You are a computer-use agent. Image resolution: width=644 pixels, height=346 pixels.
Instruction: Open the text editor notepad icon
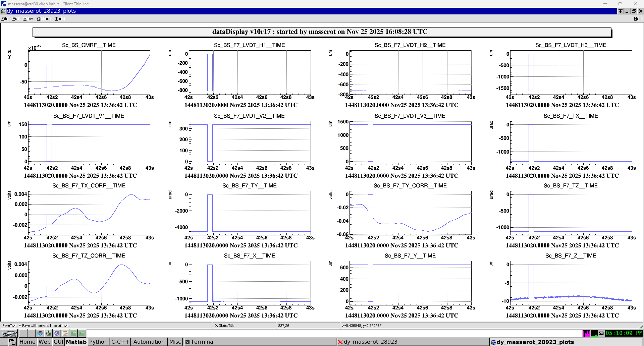coord(65,333)
